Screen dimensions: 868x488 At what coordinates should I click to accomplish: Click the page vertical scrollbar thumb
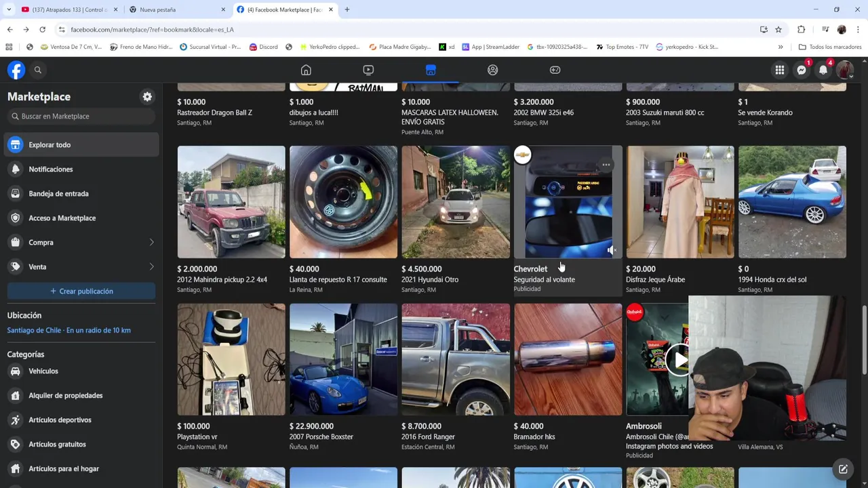(x=864, y=339)
